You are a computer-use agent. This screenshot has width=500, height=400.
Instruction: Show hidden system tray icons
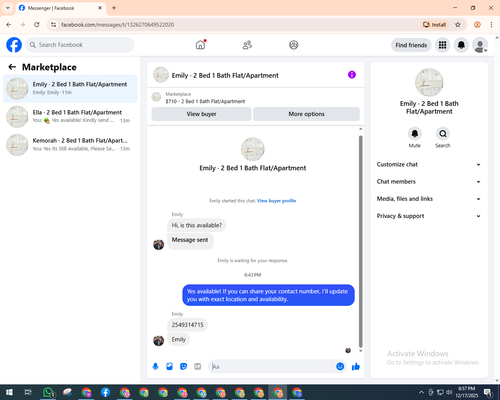pos(421,392)
